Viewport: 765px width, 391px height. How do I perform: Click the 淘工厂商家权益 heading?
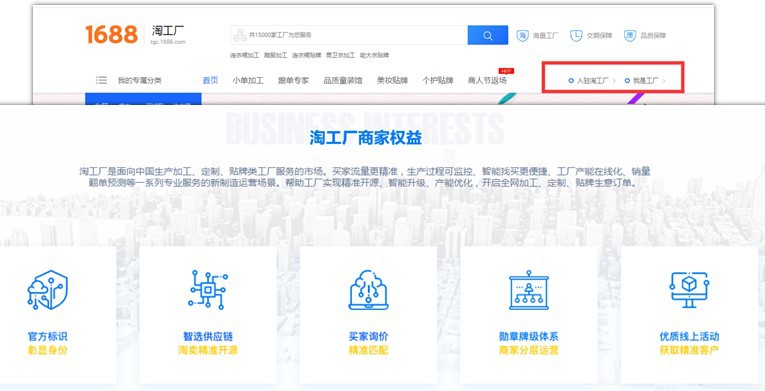365,138
